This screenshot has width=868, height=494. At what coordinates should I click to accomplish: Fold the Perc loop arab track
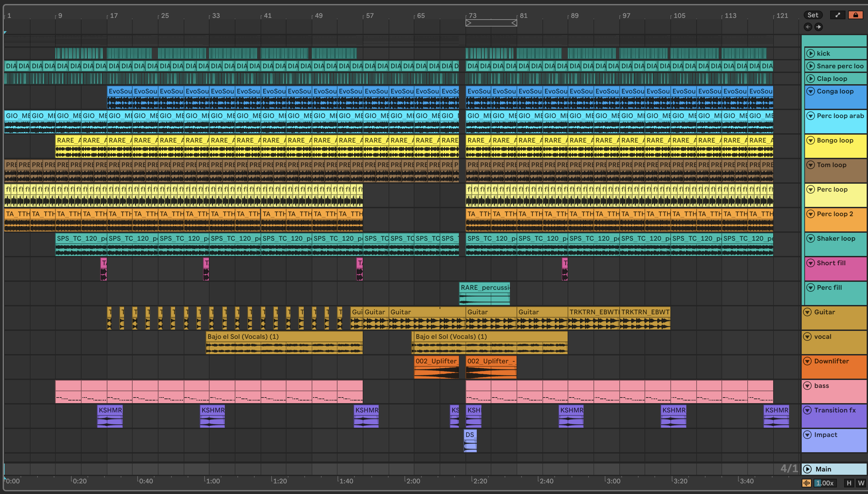pyautogui.click(x=811, y=116)
